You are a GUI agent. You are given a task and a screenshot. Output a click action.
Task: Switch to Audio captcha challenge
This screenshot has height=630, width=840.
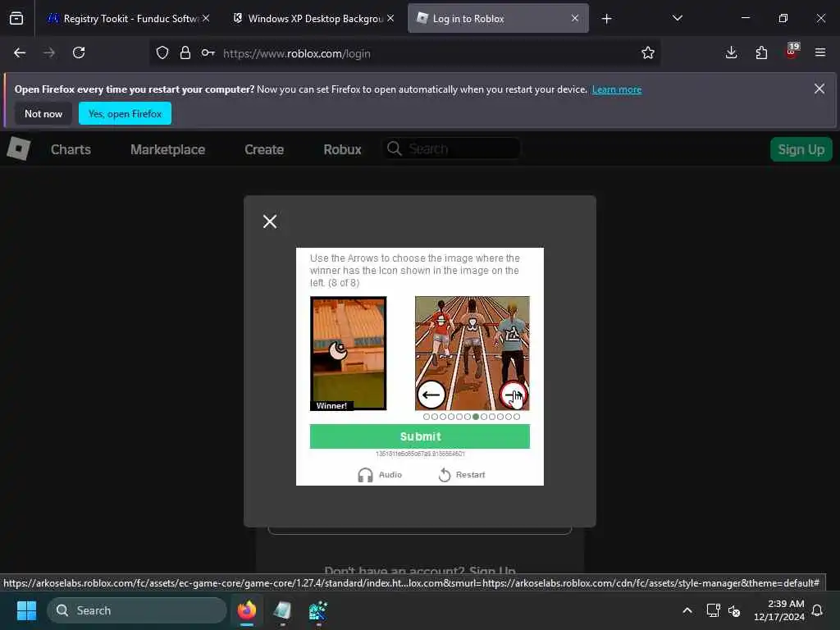tap(380, 475)
